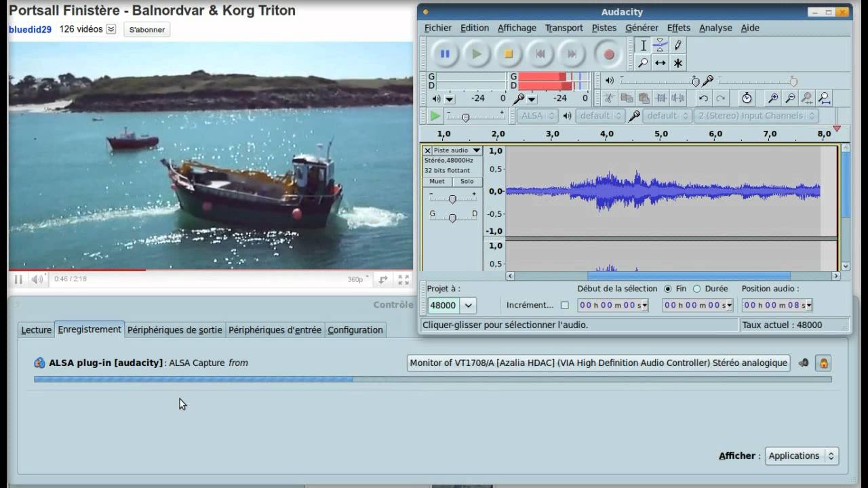This screenshot has height=488, width=868.
Task: Toggle Solo on the audio track
Action: pos(467,182)
